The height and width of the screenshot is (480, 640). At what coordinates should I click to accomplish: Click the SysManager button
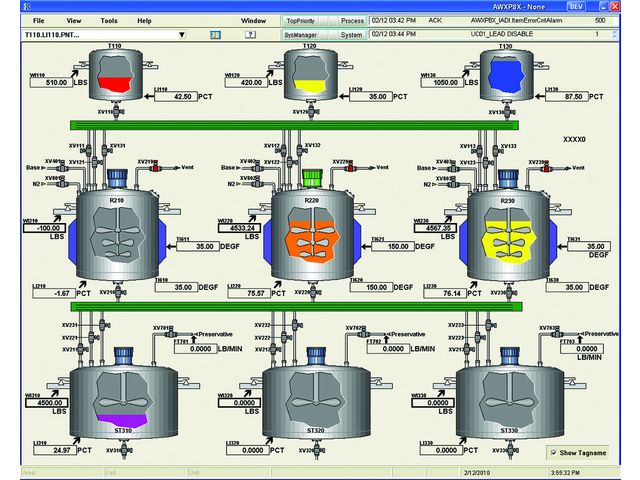[300, 35]
